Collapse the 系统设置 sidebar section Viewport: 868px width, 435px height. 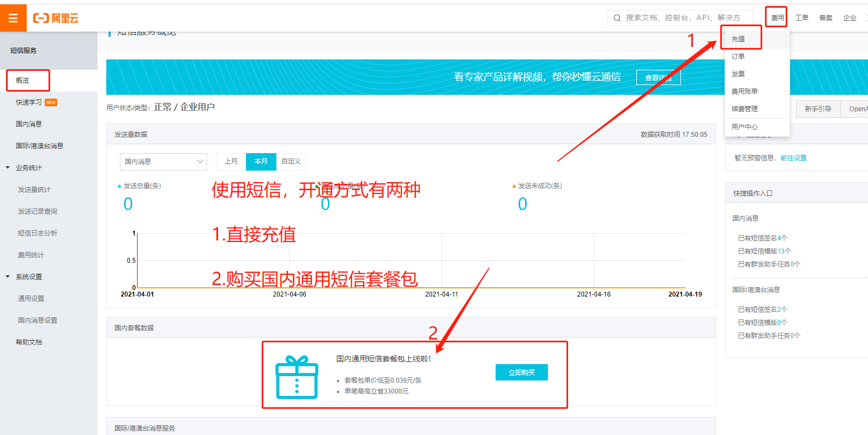click(x=8, y=277)
